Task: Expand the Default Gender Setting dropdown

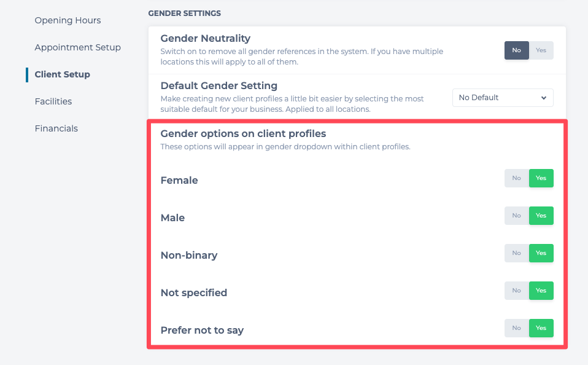Action: (x=502, y=98)
